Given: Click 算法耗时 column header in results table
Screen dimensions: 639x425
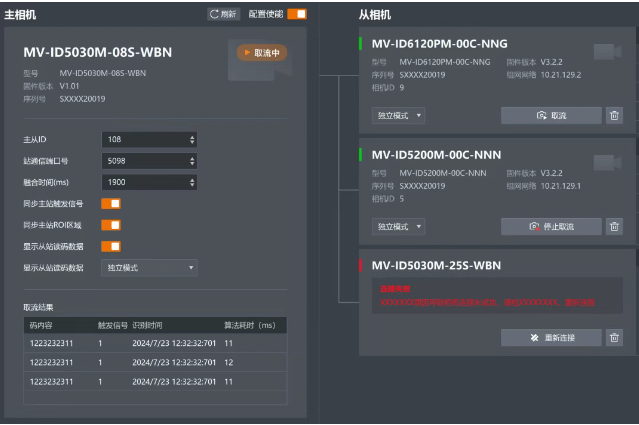Looking at the screenshot, I should (248, 325).
